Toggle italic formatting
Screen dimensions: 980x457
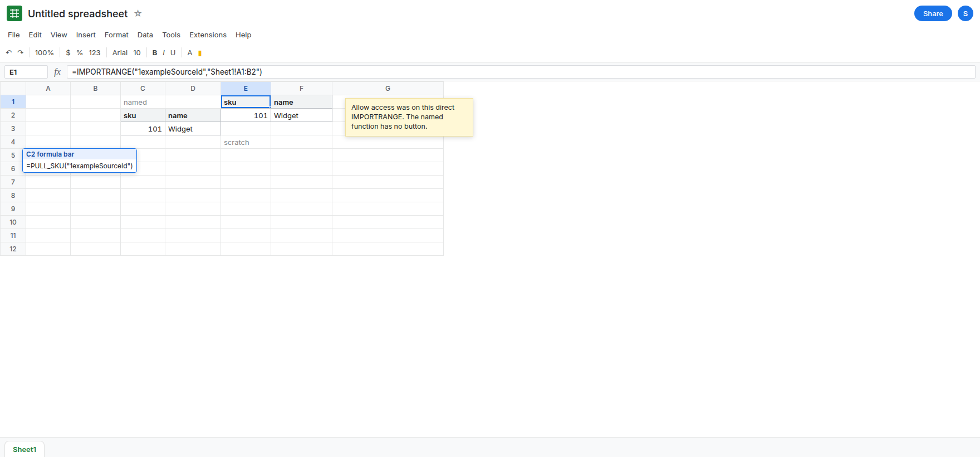point(164,52)
